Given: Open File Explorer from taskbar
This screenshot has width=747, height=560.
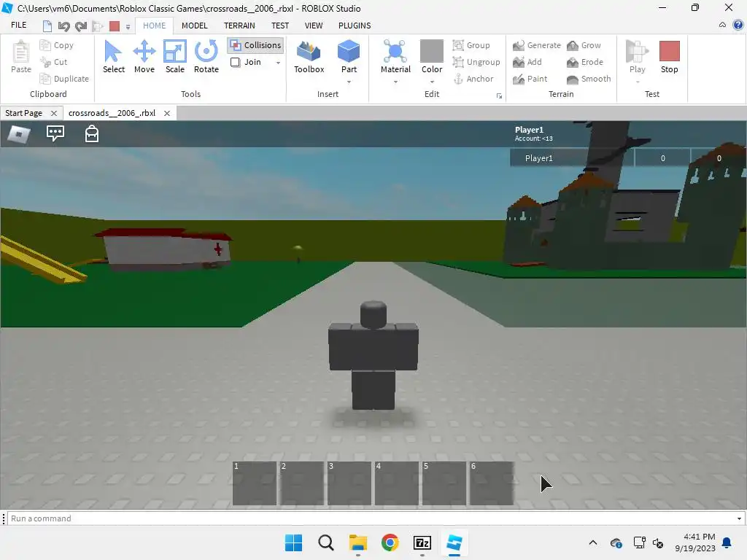Looking at the screenshot, I should coord(357,542).
